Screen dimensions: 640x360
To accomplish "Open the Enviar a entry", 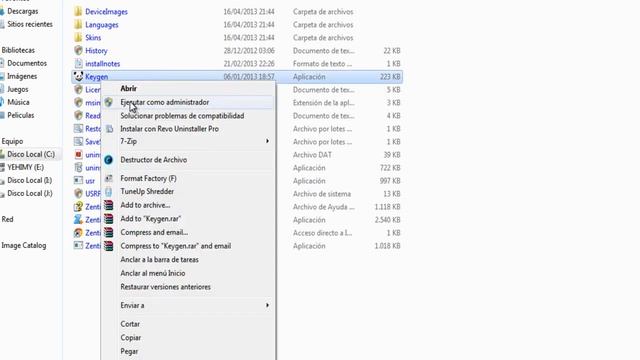I will [132, 305].
